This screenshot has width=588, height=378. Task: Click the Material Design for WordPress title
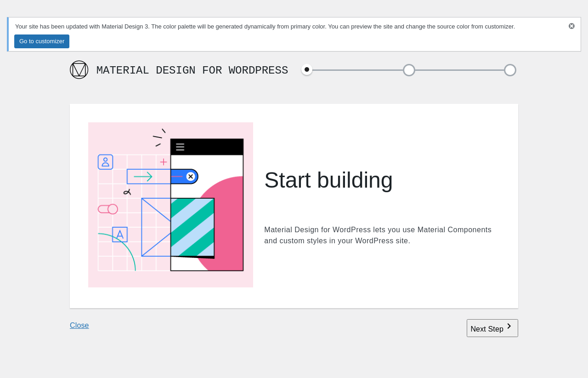(192, 70)
